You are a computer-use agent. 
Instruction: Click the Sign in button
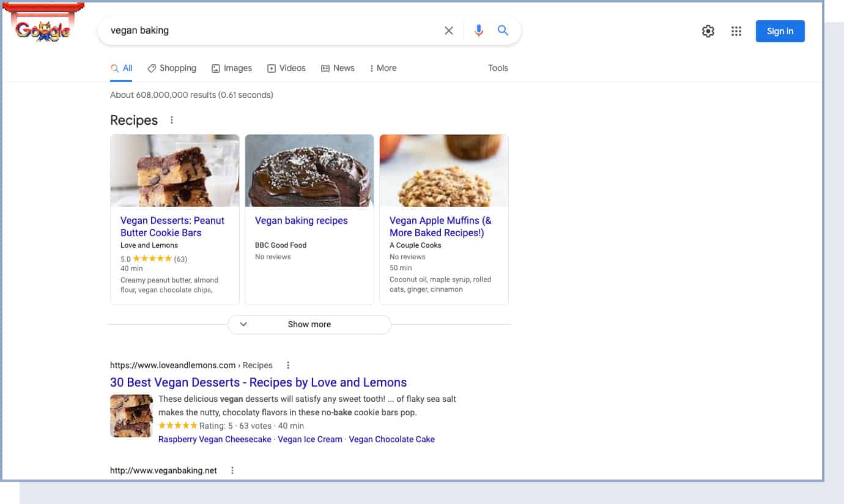(x=780, y=31)
